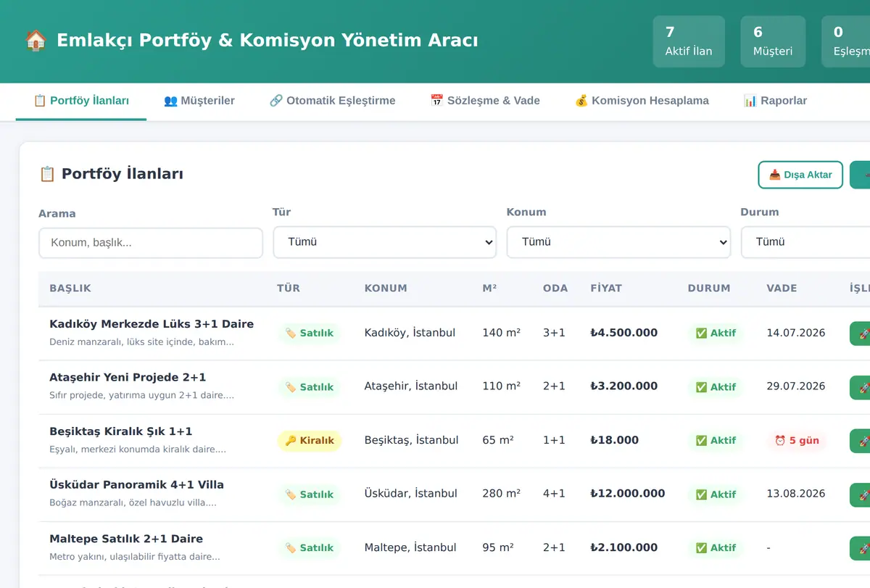Click Aktif badge for Maltepe listing
Image resolution: width=870 pixels, height=588 pixels.
point(716,548)
